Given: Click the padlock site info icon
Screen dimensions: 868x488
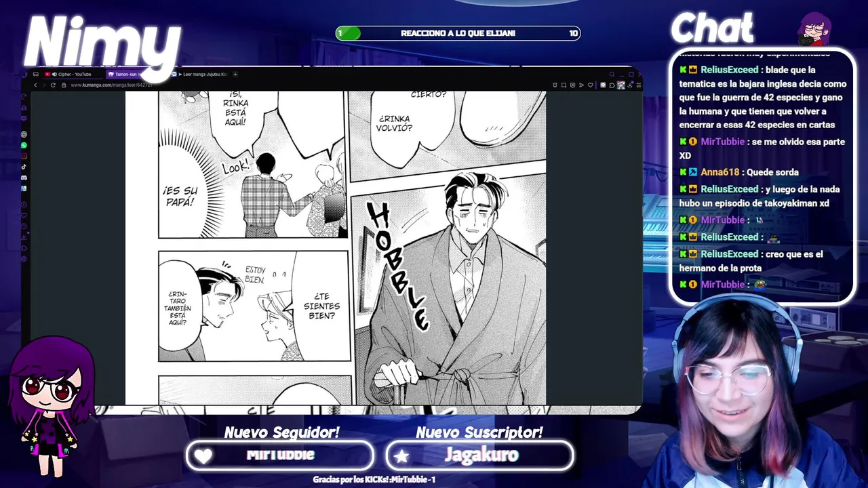Looking at the screenshot, I should point(64,85).
